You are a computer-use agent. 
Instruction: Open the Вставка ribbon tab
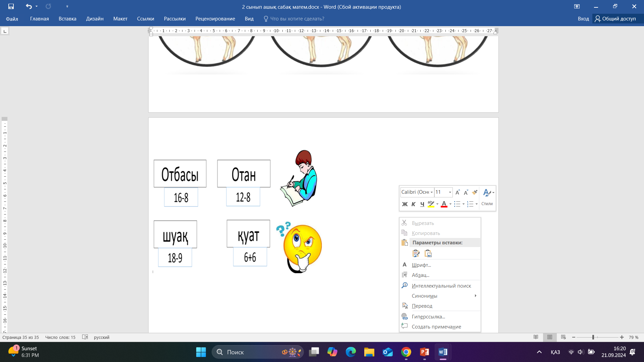click(67, 19)
